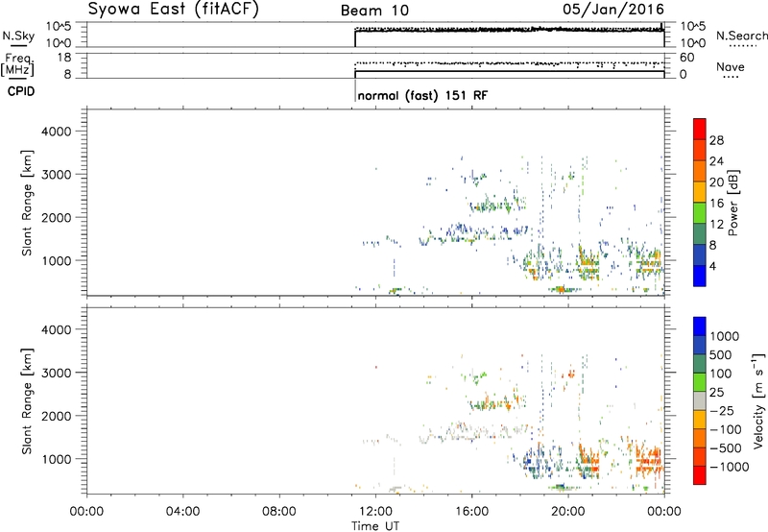
Task: Click the 'Syowa East (fitACF)' title
Action: click(x=173, y=10)
